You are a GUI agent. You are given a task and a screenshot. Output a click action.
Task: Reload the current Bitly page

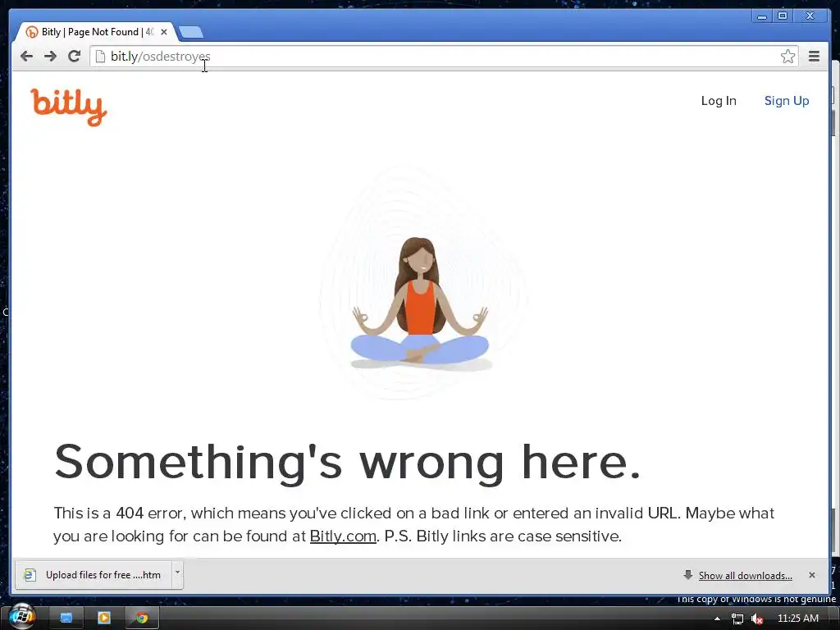pyautogui.click(x=75, y=57)
